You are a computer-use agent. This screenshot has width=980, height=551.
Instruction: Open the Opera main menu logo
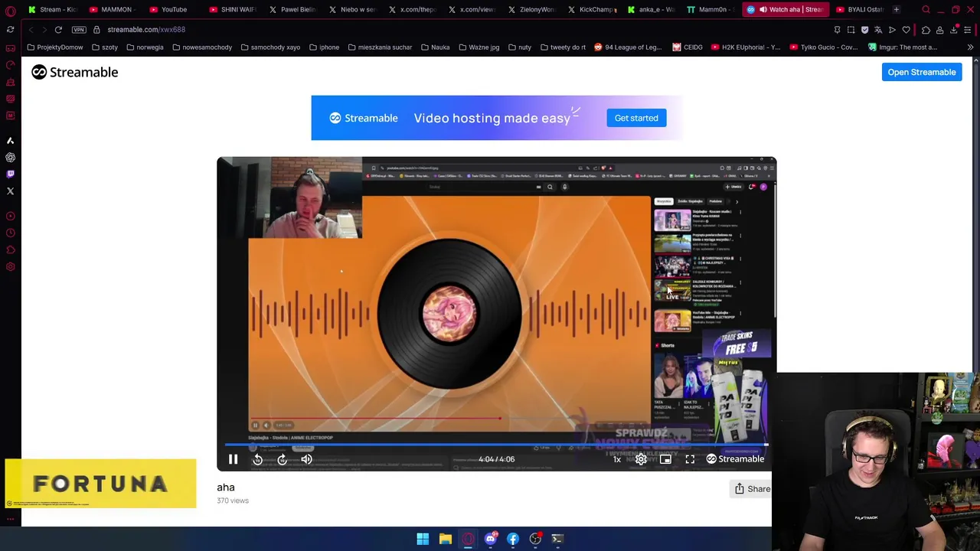point(10,11)
